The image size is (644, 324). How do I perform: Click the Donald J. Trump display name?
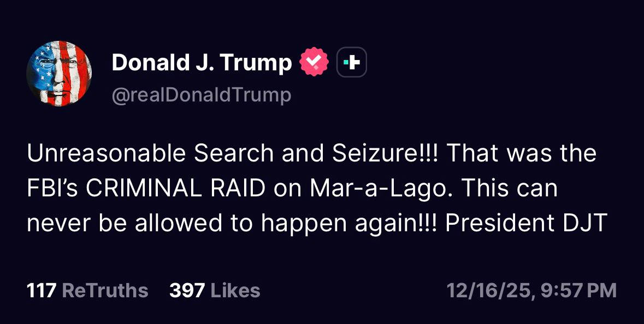point(202,63)
